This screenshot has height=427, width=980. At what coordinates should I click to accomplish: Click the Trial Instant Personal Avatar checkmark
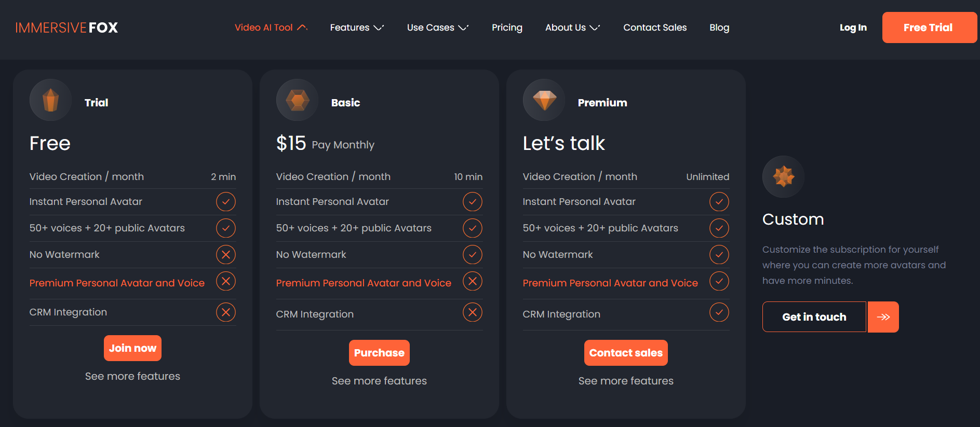click(226, 202)
